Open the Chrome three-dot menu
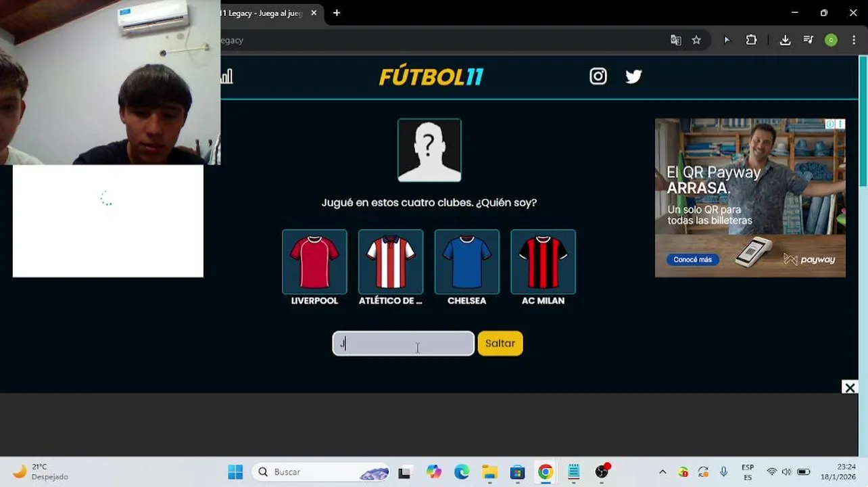868x487 pixels. (x=854, y=40)
